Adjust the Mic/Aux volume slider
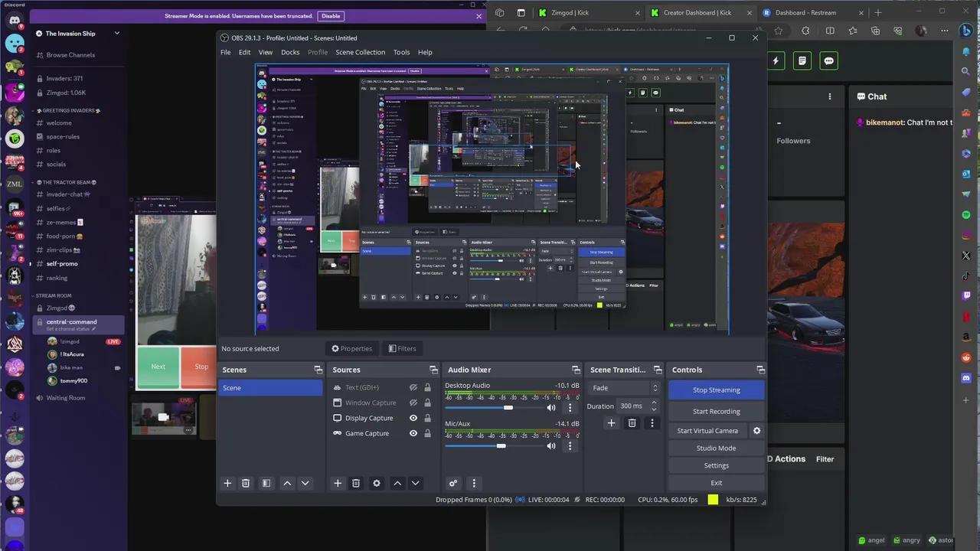980x551 pixels. (x=501, y=445)
